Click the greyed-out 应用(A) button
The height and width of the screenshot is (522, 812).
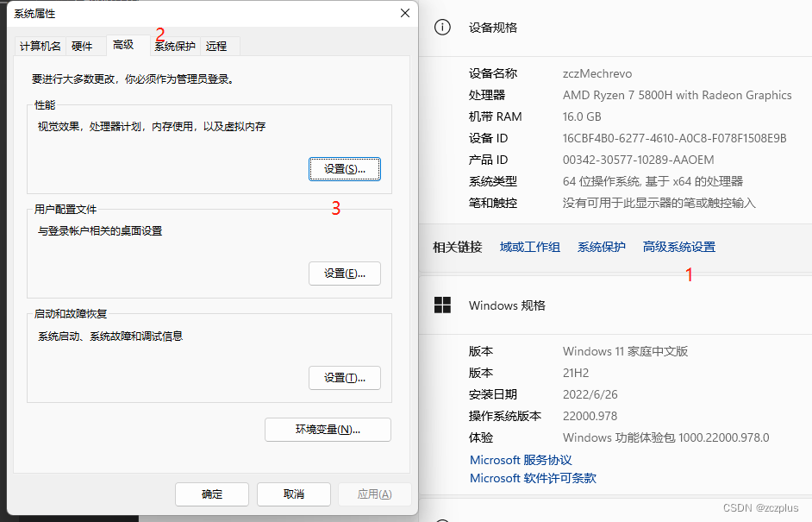374,494
